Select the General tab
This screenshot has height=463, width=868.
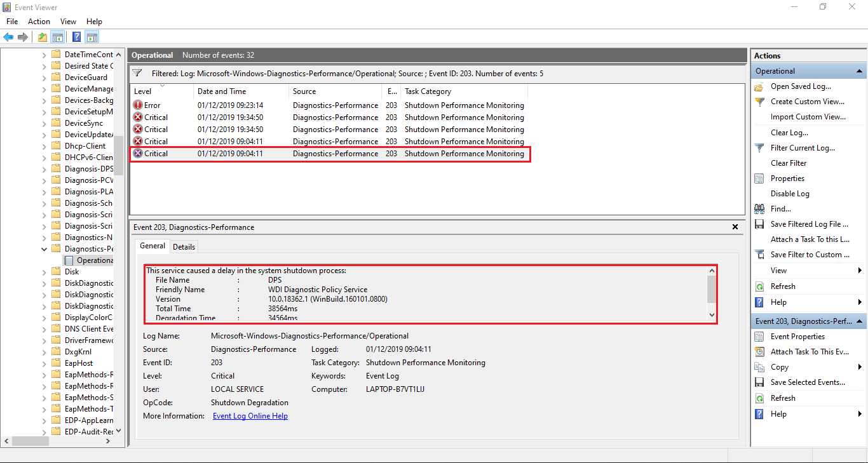pyautogui.click(x=153, y=246)
